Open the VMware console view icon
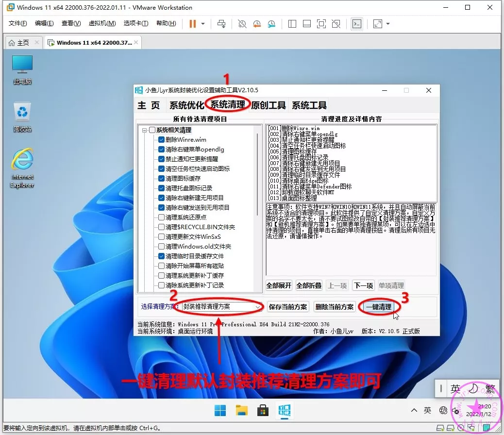 click(356, 24)
